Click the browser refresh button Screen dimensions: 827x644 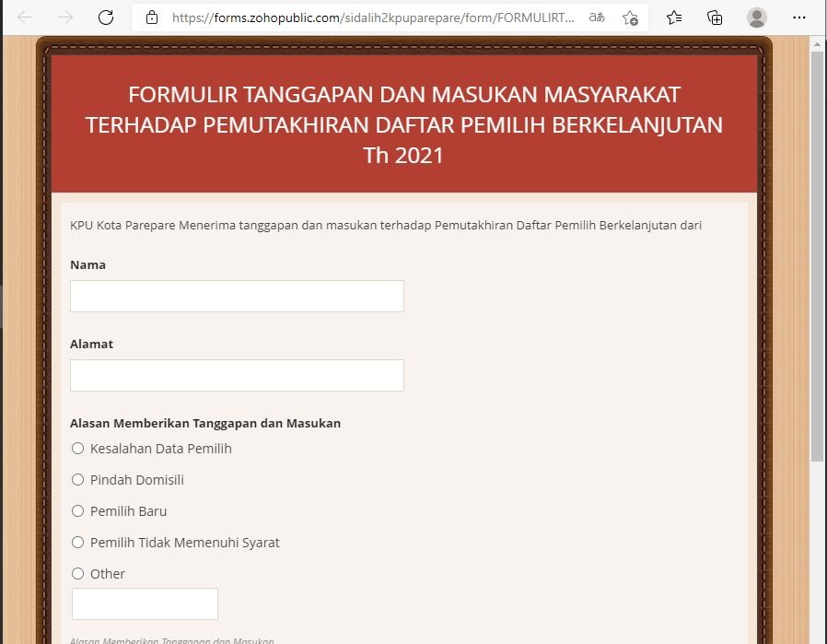pos(106,18)
